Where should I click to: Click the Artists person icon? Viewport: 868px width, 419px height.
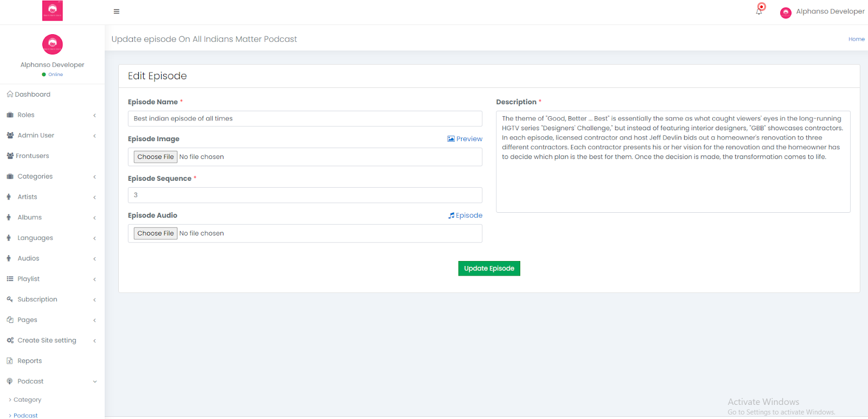click(9, 197)
